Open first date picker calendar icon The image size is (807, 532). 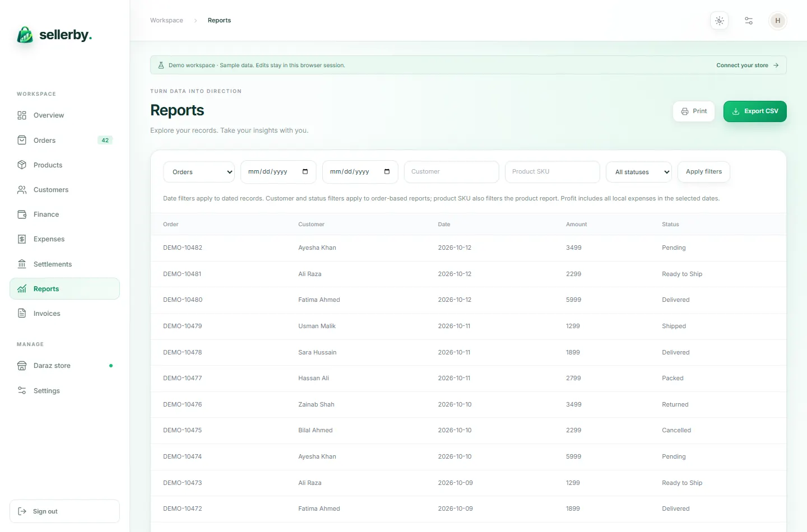pyautogui.click(x=305, y=172)
